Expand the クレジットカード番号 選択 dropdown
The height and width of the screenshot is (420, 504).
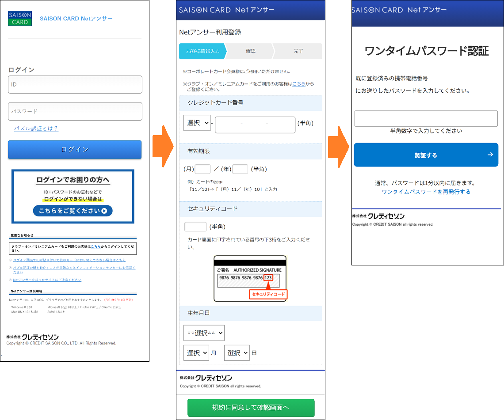(x=197, y=123)
